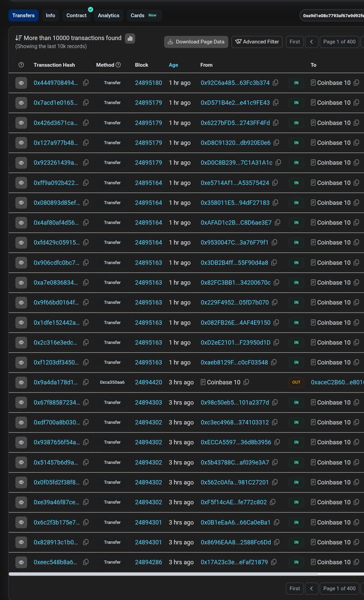Go to previous page in top pagination
Screen dimensions: 364x600
point(311,41)
